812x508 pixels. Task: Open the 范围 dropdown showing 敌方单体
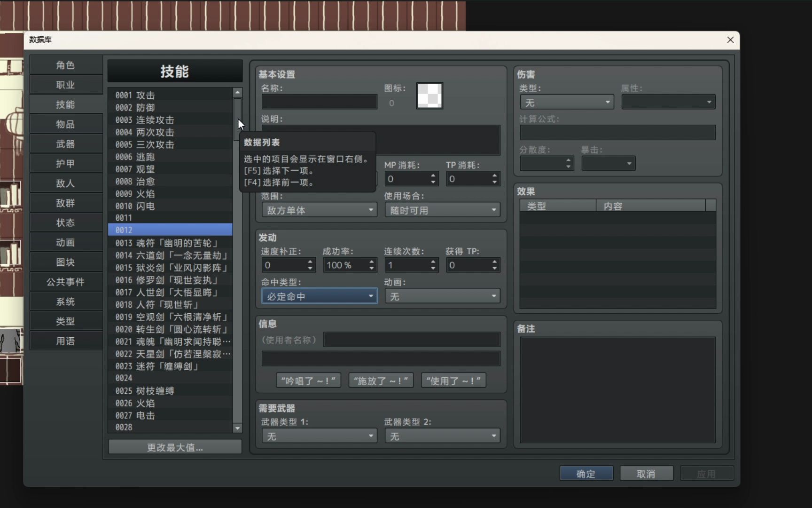(319, 210)
